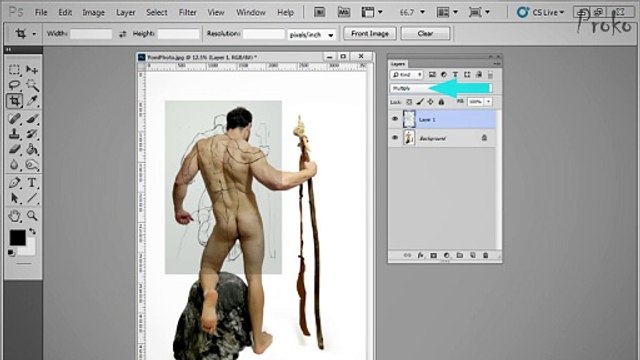Toggle lock position

point(431,102)
